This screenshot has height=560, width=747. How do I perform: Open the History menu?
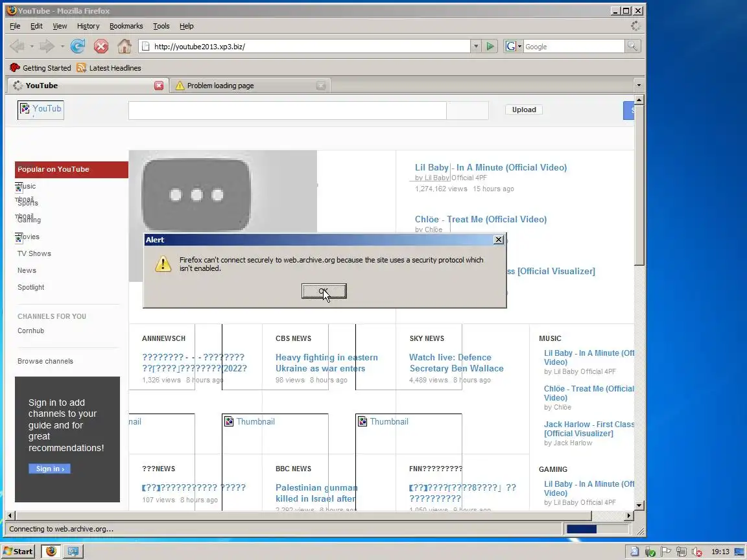coord(88,26)
